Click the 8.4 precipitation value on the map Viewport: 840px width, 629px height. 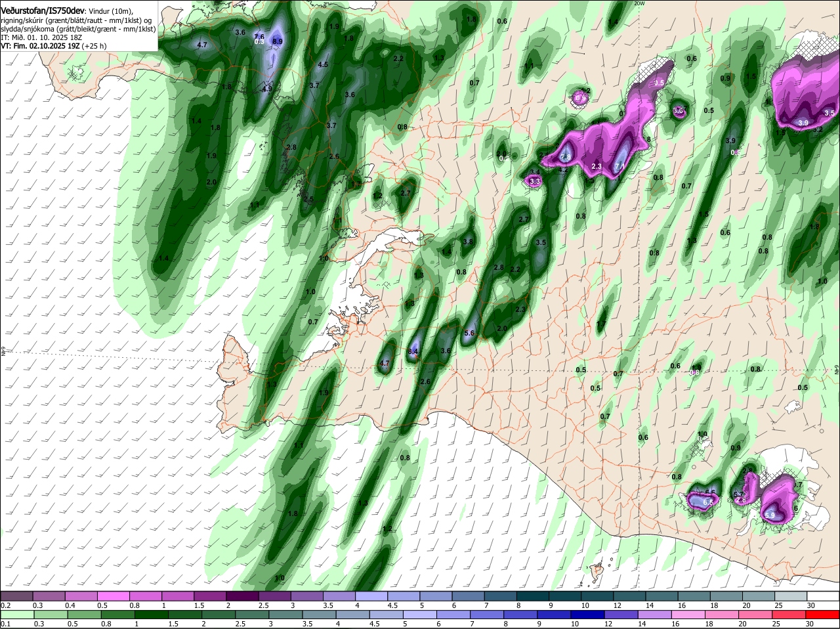413,353
